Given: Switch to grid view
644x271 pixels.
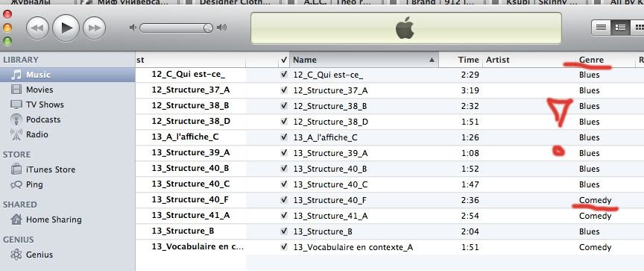Looking at the screenshot, I should [637, 28].
